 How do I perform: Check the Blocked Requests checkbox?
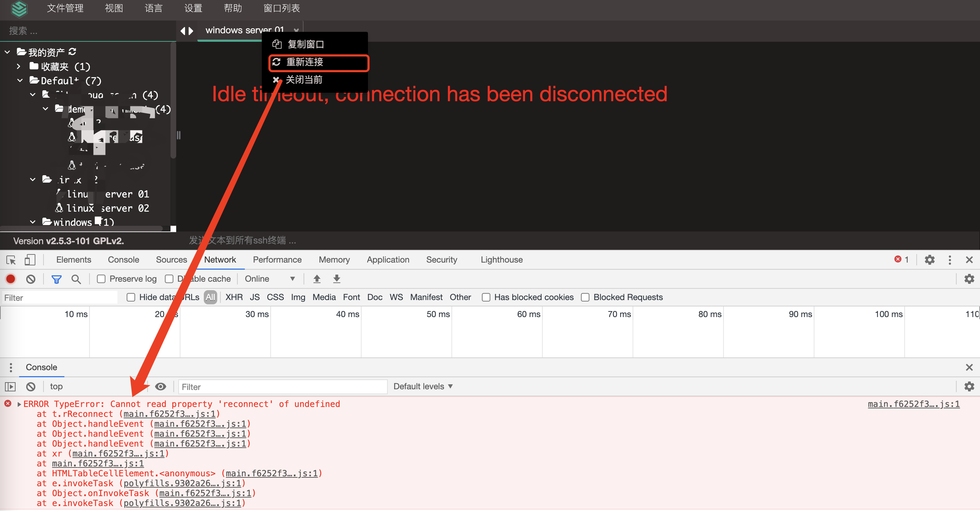click(x=585, y=297)
